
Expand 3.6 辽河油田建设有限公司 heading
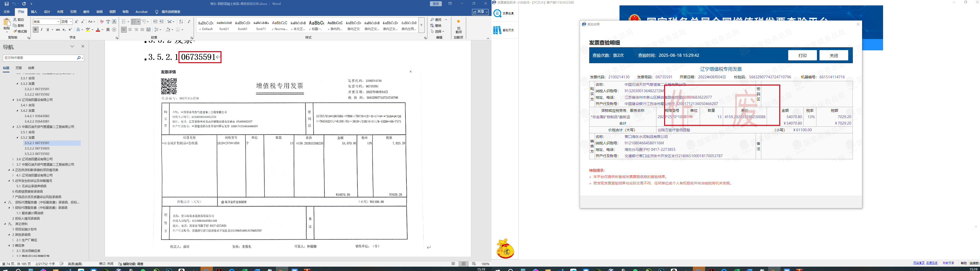(13, 159)
